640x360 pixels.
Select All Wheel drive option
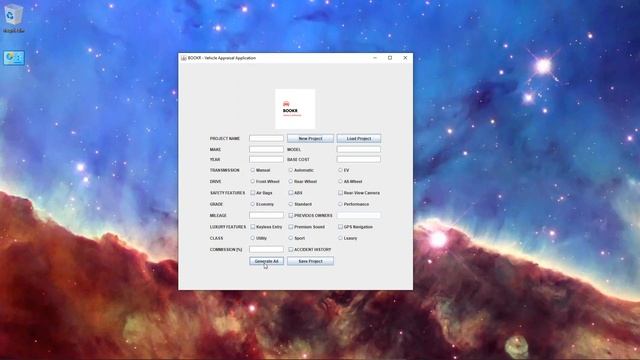(340, 181)
